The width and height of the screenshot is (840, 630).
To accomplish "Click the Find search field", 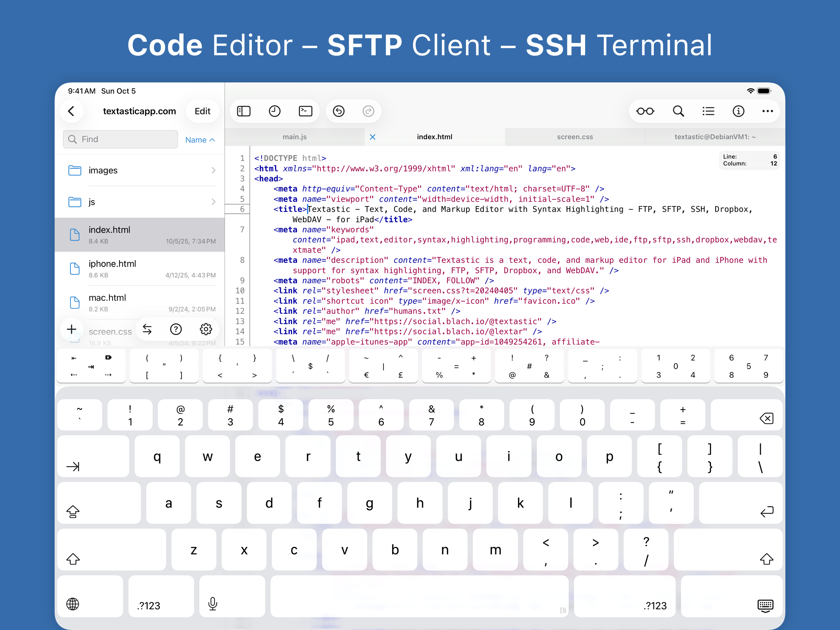I will point(121,139).
